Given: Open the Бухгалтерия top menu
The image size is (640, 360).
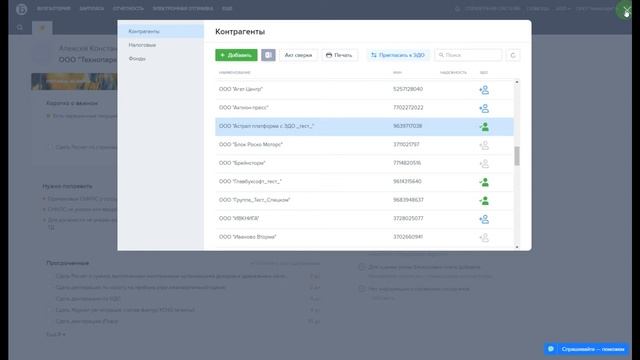Looking at the screenshot, I should click(53, 9).
